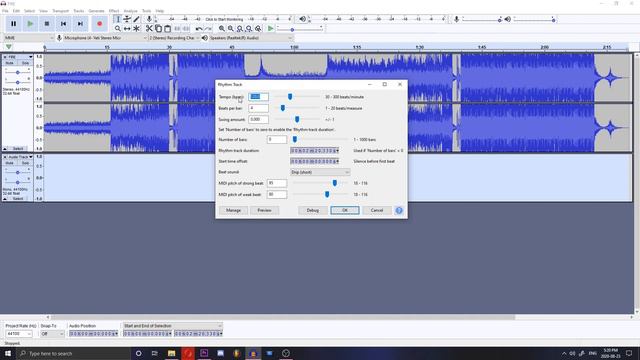Mute the Audio Track

[9, 163]
